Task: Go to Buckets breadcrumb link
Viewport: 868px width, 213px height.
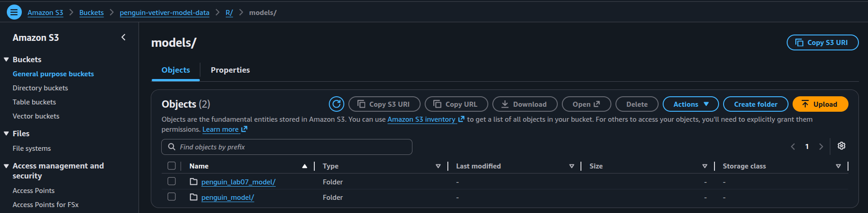Action: (91, 12)
